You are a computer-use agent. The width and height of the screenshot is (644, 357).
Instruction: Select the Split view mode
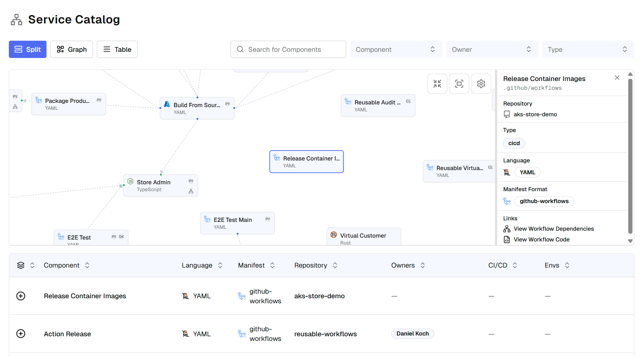(x=28, y=50)
